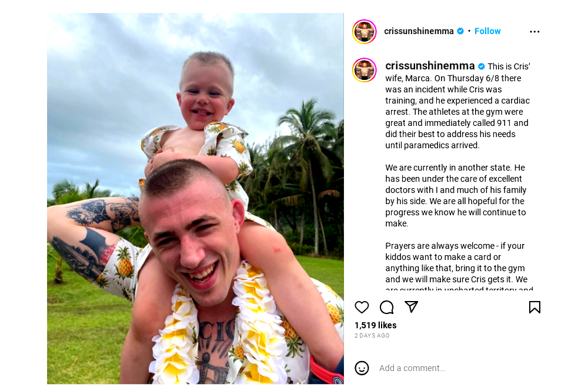Open comments via the speech bubble icon

pyautogui.click(x=386, y=307)
